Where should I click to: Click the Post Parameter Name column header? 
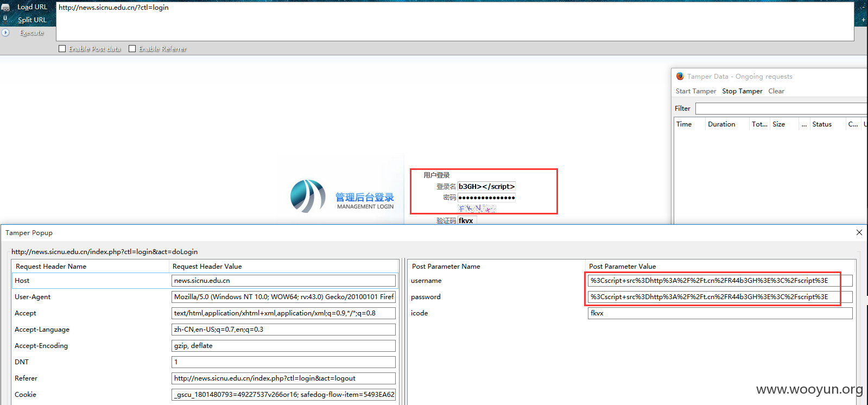496,266
